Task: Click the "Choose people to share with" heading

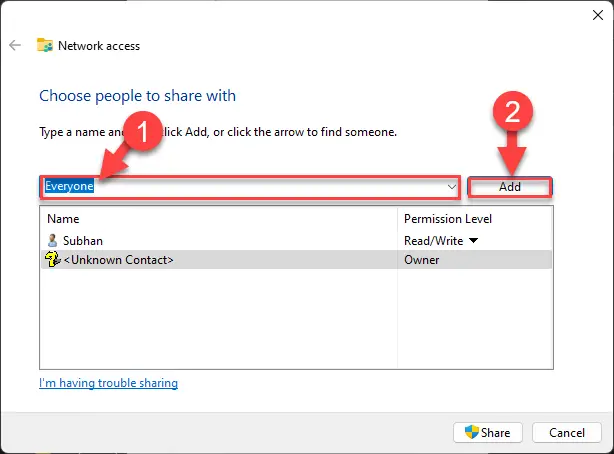Action: (137, 96)
